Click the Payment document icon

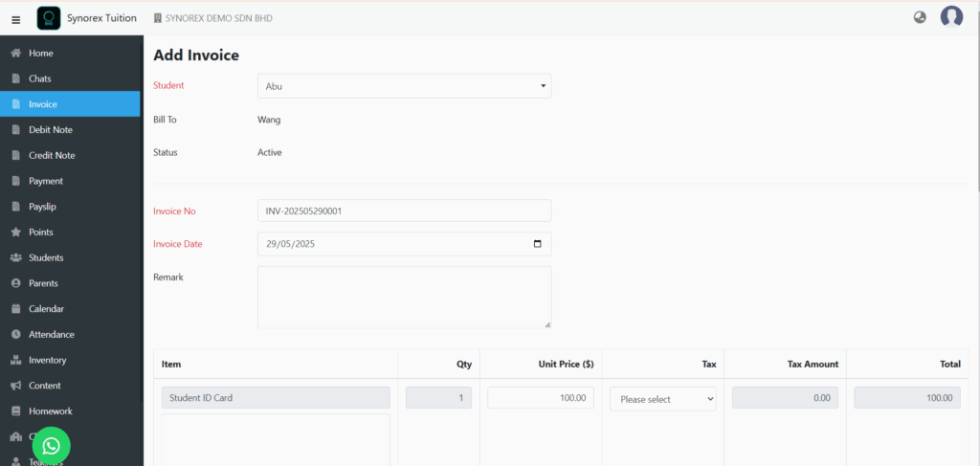coord(16,181)
